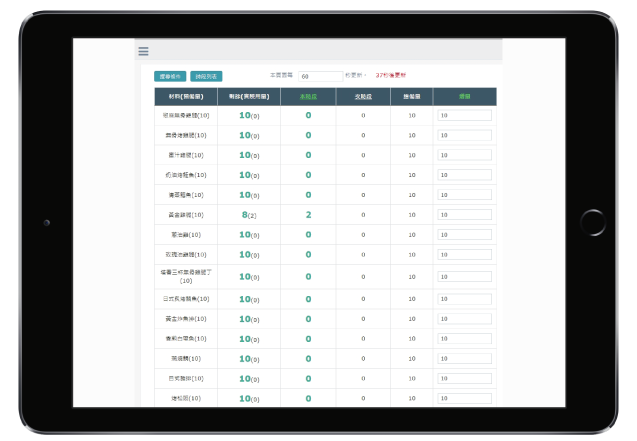Select the remaining cell showing 8(2)

(x=249, y=215)
